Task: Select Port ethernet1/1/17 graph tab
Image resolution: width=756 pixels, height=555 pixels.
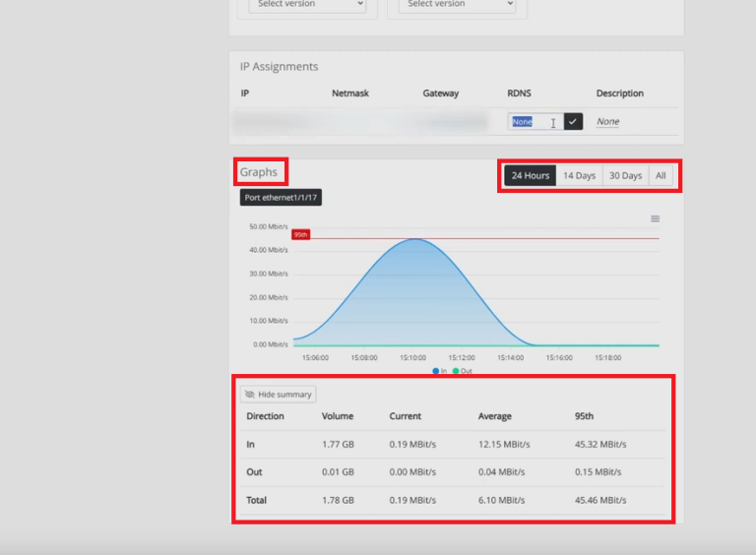Action: pyautogui.click(x=281, y=197)
